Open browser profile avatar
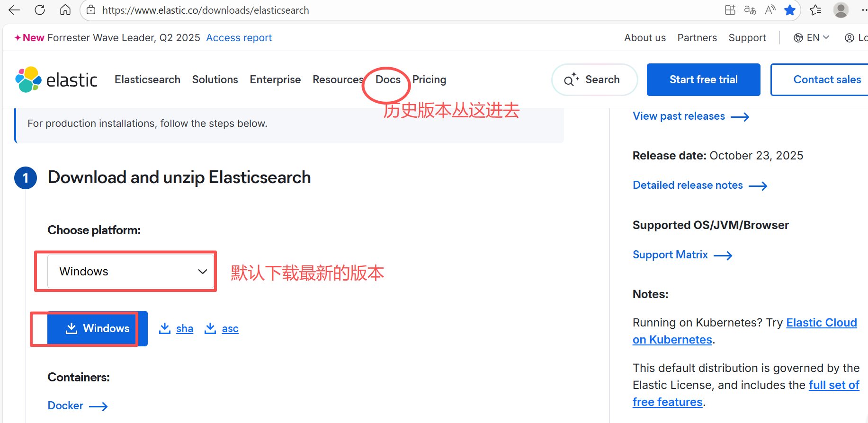This screenshot has width=868, height=423. click(841, 10)
